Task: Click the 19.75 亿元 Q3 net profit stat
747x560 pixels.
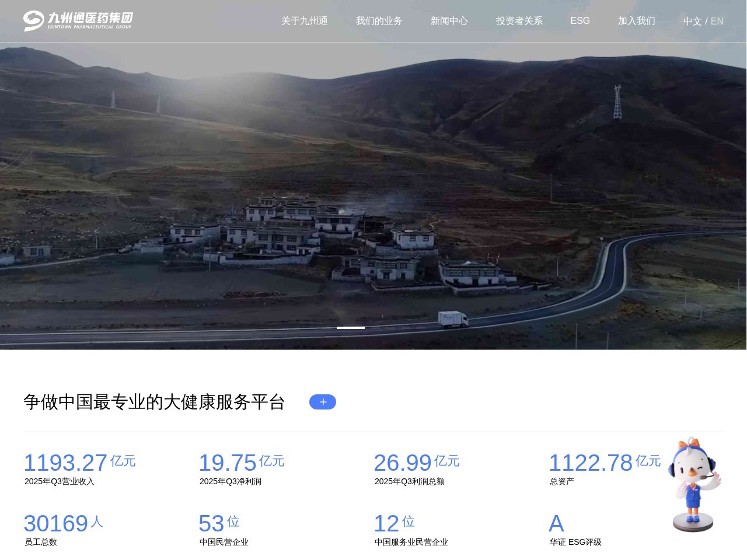Action: tap(228, 463)
